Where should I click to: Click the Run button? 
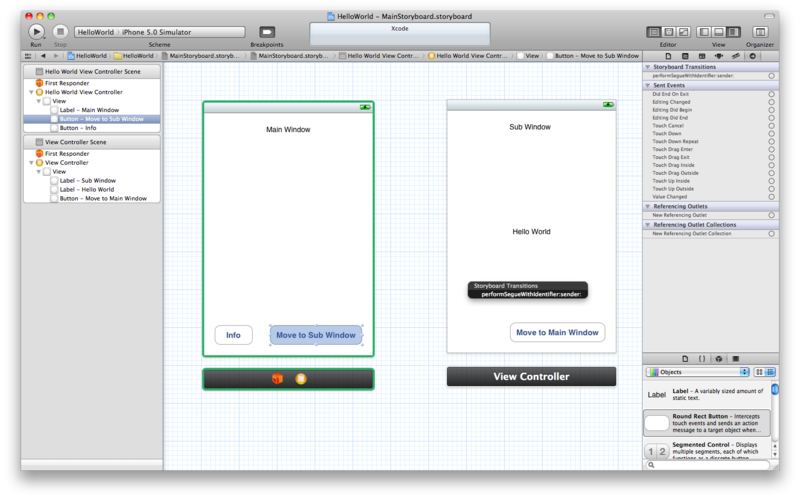pos(36,32)
